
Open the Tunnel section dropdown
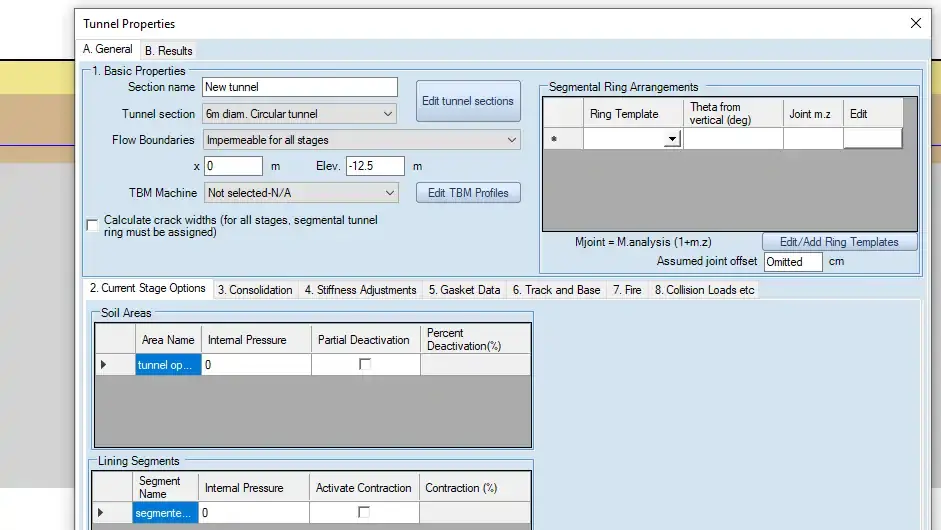(299, 113)
